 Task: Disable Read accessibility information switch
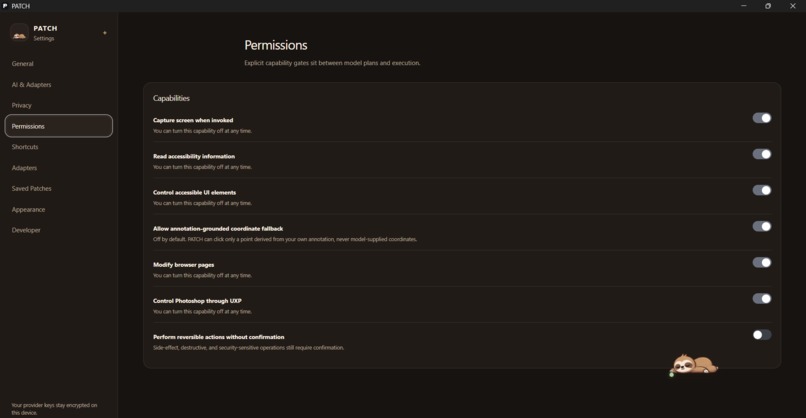pyautogui.click(x=762, y=154)
